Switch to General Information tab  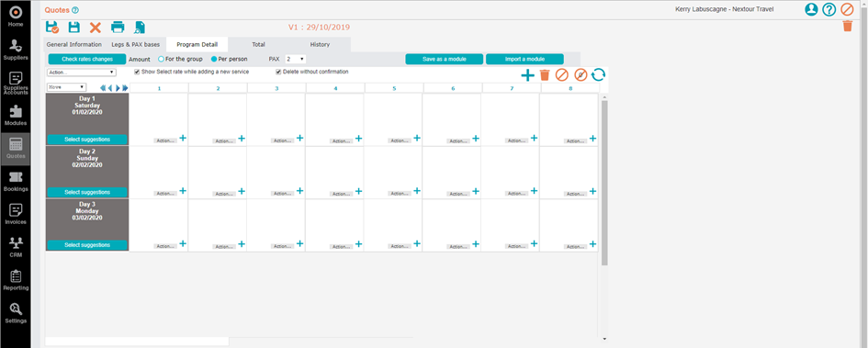tap(74, 44)
